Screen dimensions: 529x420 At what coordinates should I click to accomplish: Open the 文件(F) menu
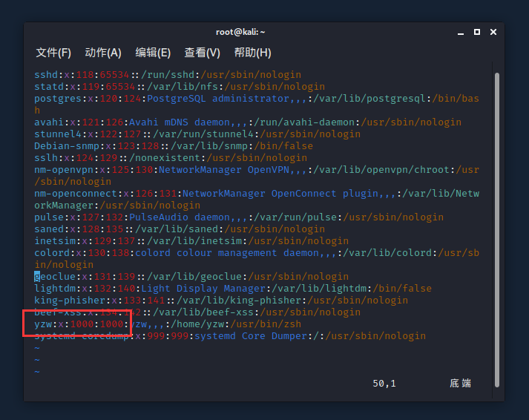[x=53, y=53]
